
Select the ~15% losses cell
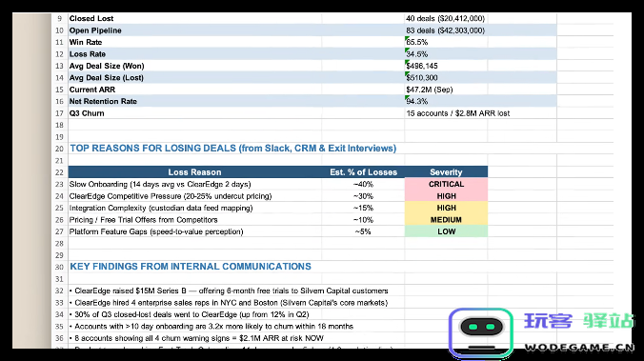[x=363, y=208]
